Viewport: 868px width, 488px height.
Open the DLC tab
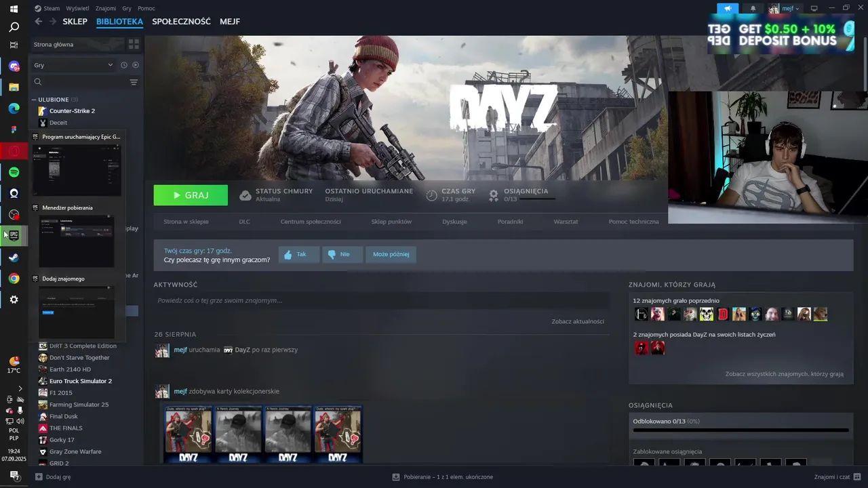click(245, 222)
